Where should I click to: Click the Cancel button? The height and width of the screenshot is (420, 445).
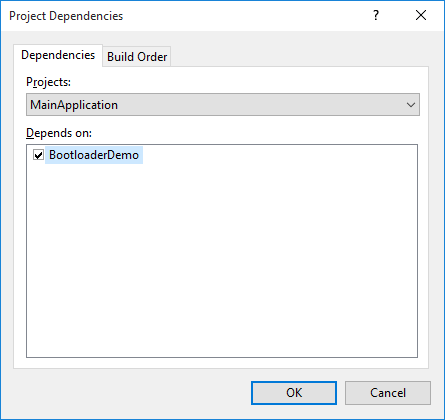point(388,393)
